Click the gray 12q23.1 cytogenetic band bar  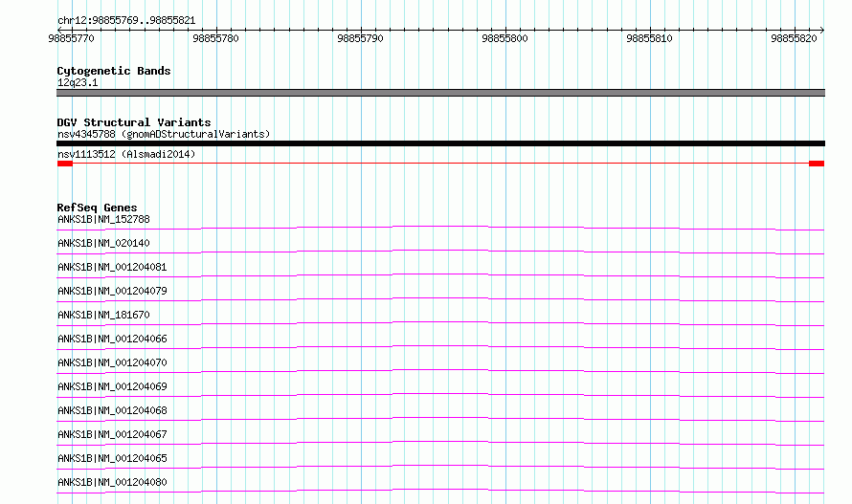click(x=440, y=93)
